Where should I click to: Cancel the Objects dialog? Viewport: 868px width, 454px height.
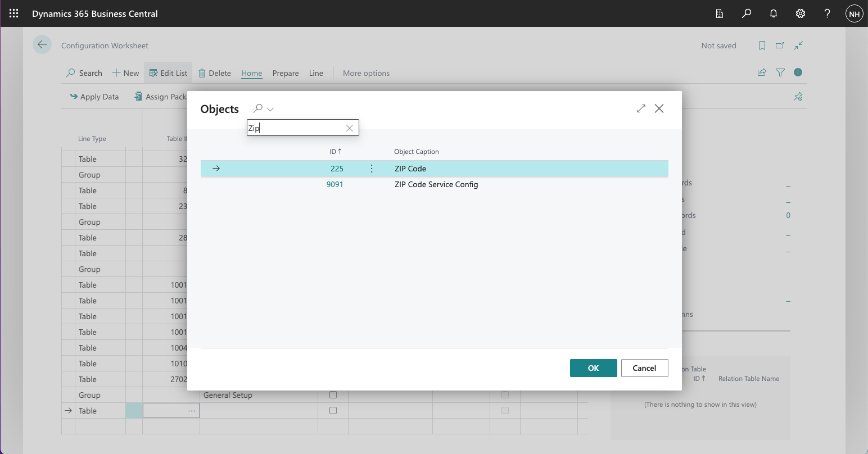[644, 368]
